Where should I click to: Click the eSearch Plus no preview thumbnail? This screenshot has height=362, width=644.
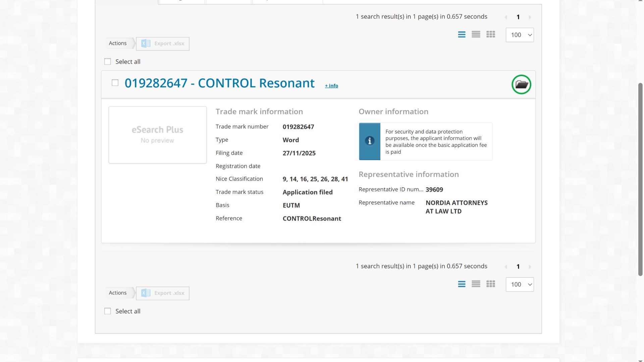click(157, 135)
